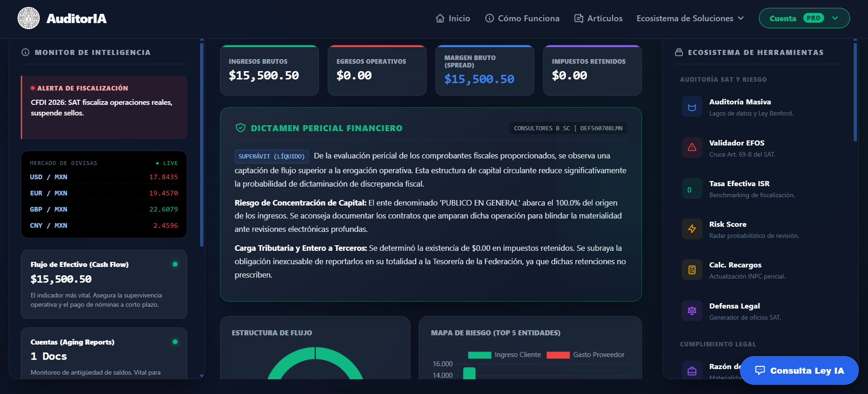
Task: Click the Razón de negocio briefcase icon
Action: (x=692, y=370)
